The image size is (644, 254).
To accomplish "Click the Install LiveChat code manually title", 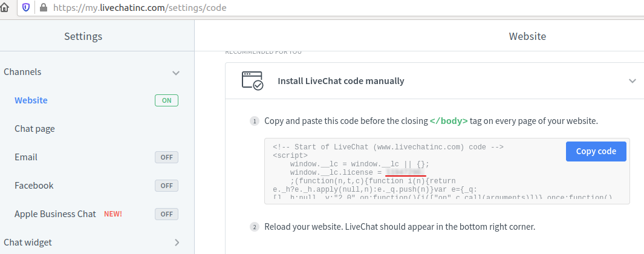I will coord(341,81).
